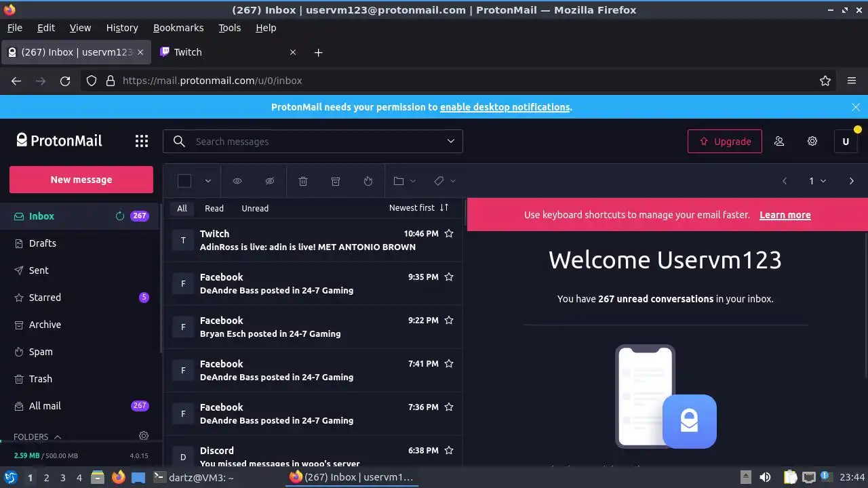Open the dartz@VM3 terminal in taskbar

tap(194, 477)
